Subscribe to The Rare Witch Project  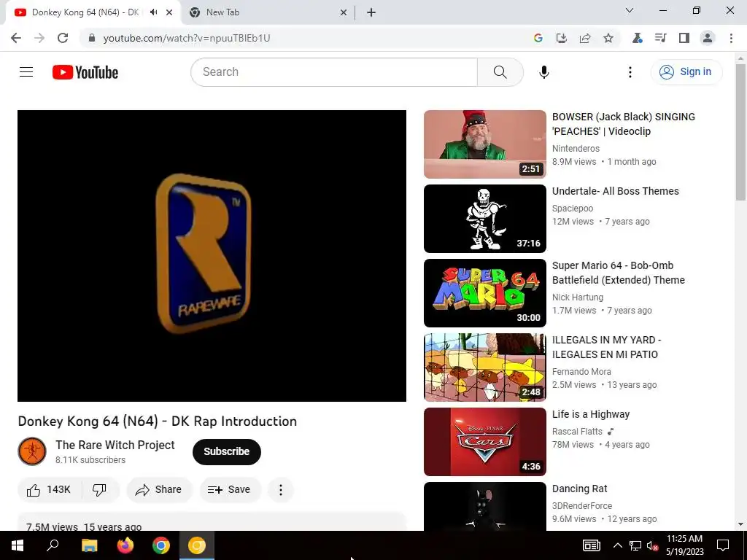[227, 451]
